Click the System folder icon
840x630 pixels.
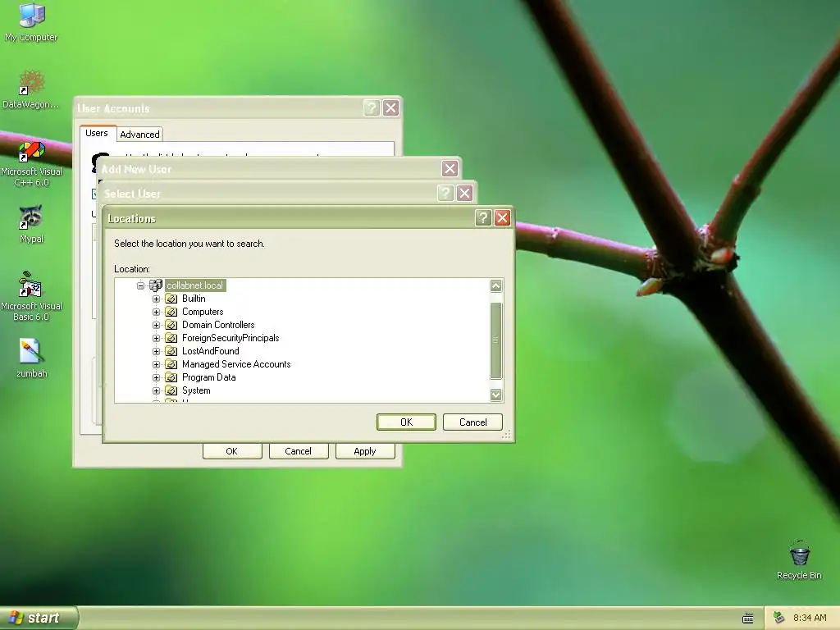(x=171, y=390)
